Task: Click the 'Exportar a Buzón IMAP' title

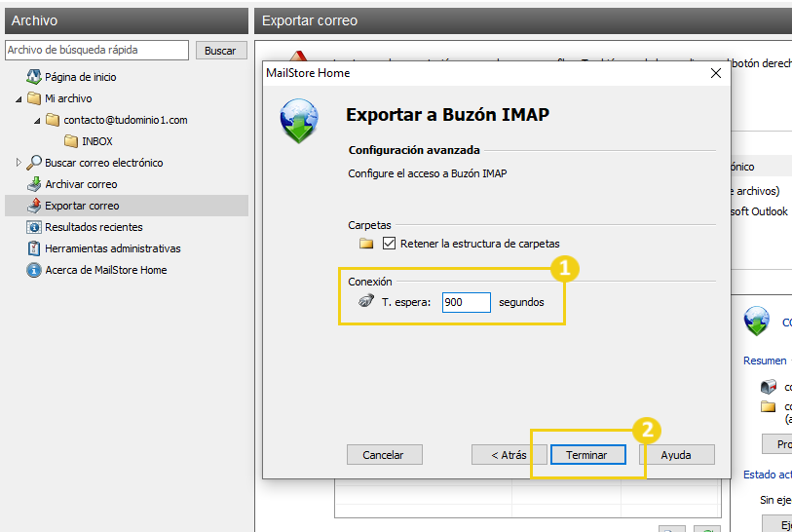Action: pos(447,115)
